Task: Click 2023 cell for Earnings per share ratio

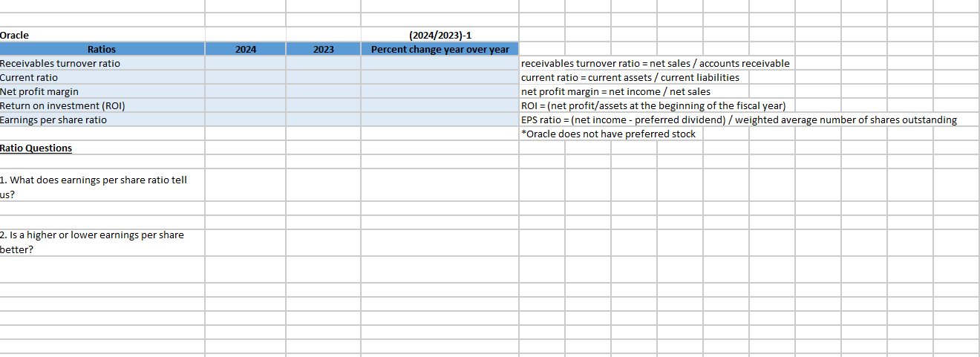Action: (323, 119)
